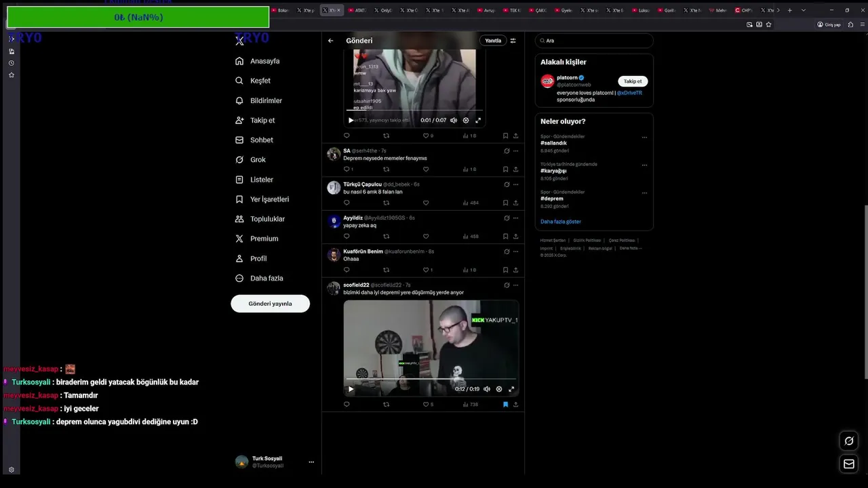Open reply sorting options icon beside Yanıtla

click(x=513, y=41)
